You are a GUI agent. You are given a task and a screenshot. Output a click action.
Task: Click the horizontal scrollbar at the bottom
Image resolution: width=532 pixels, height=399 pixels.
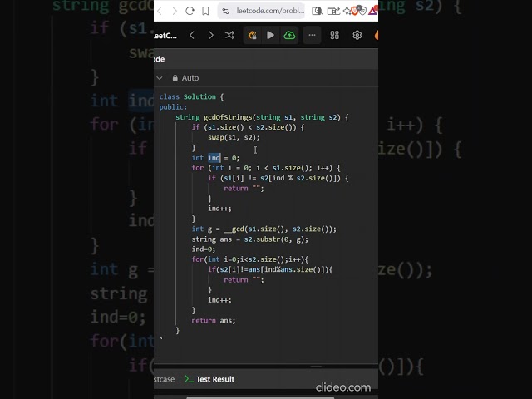click(260, 397)
